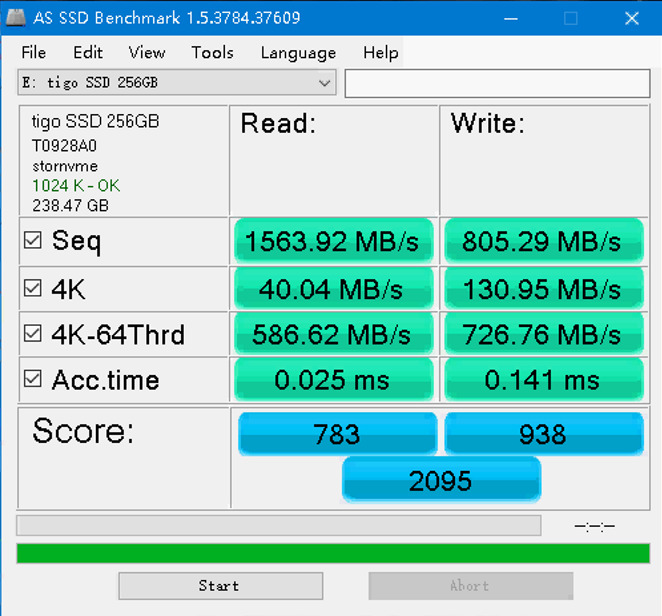The width and height of the screenshot is (662, 616).
Task: Toggle the 4K test checkbox
Action: point(33,289)
